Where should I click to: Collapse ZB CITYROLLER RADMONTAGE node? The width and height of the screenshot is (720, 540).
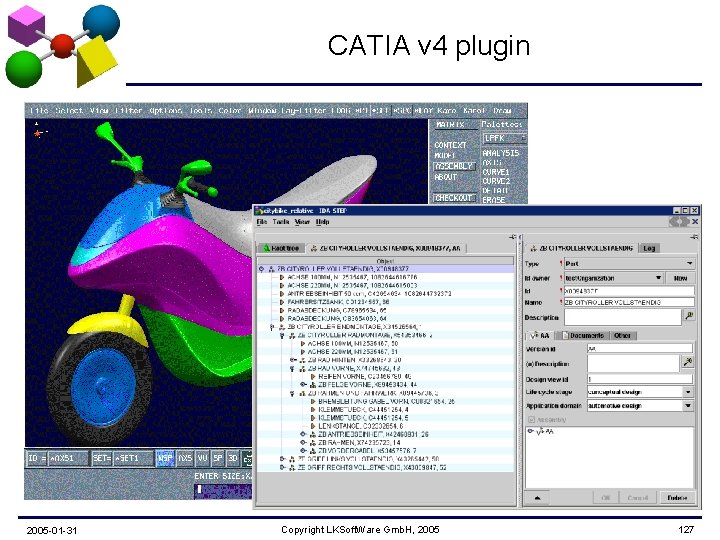pyautogui.click(x=282, y=336)
